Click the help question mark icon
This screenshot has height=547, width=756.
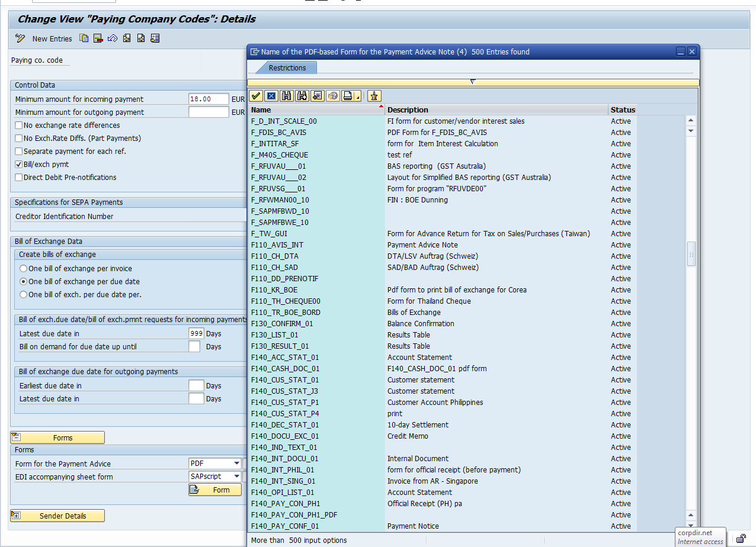point(333,96)
